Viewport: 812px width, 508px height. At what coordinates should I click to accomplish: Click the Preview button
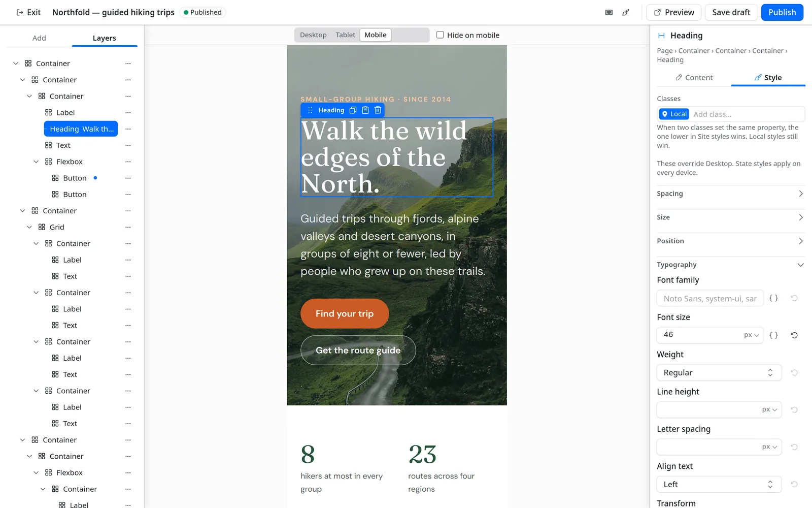tap(674, 12)
